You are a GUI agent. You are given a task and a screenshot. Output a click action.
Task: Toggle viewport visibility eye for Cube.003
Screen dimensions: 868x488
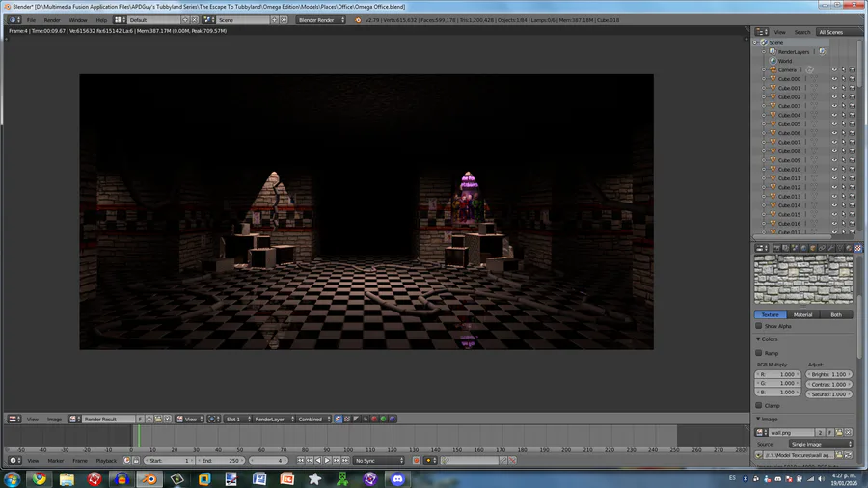coord(834,106)
